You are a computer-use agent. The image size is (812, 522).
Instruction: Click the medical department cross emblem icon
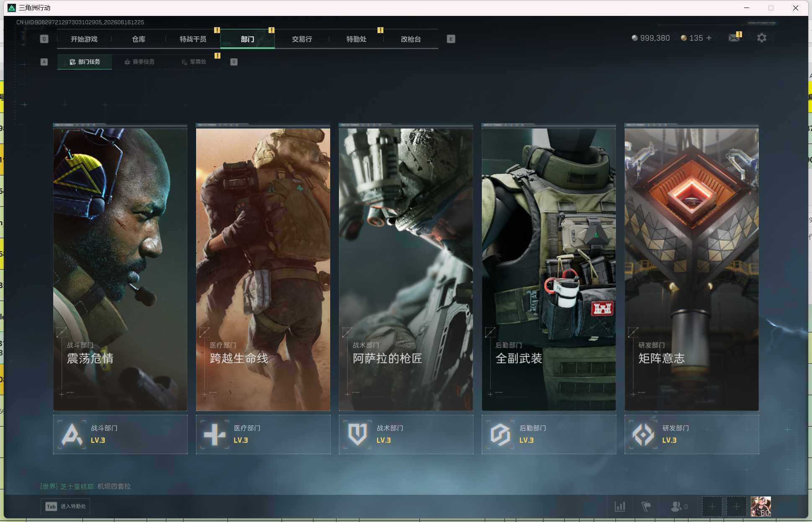[215, 435]
